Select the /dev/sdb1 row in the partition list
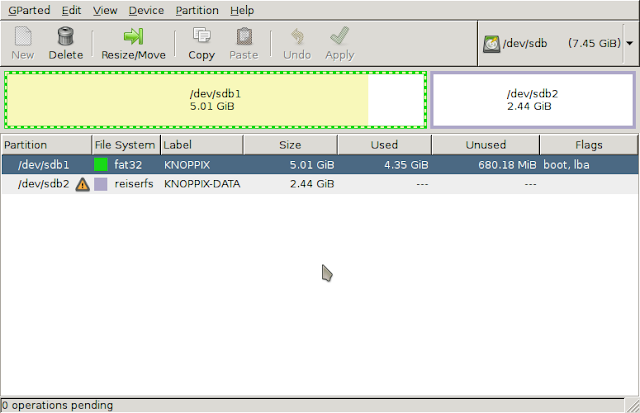 click(x=320, y=165)
